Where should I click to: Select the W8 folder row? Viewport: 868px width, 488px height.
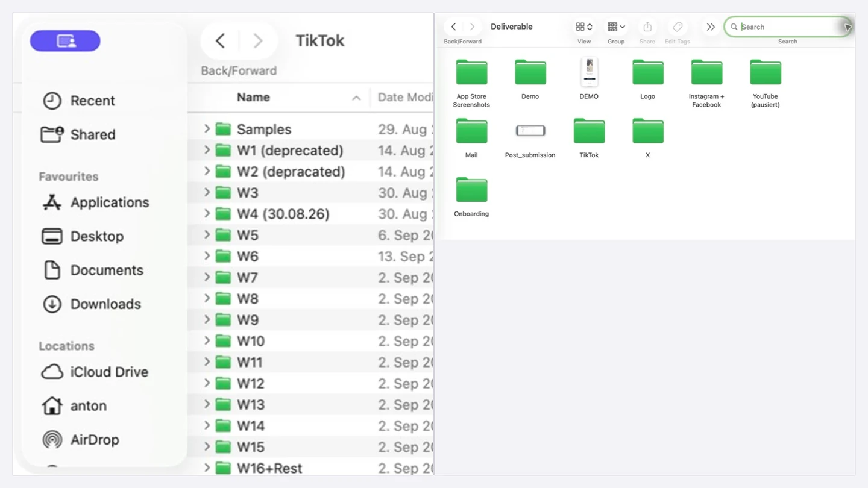point(311,299)
